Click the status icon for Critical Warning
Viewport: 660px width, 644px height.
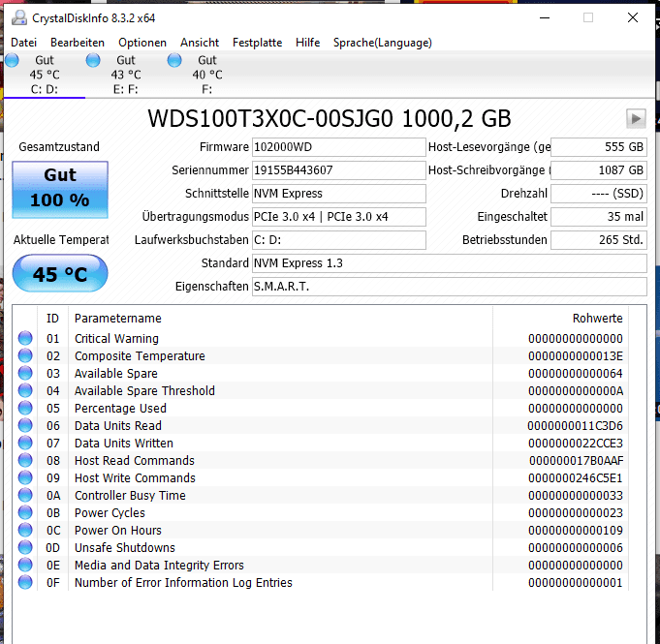(25, 338)
